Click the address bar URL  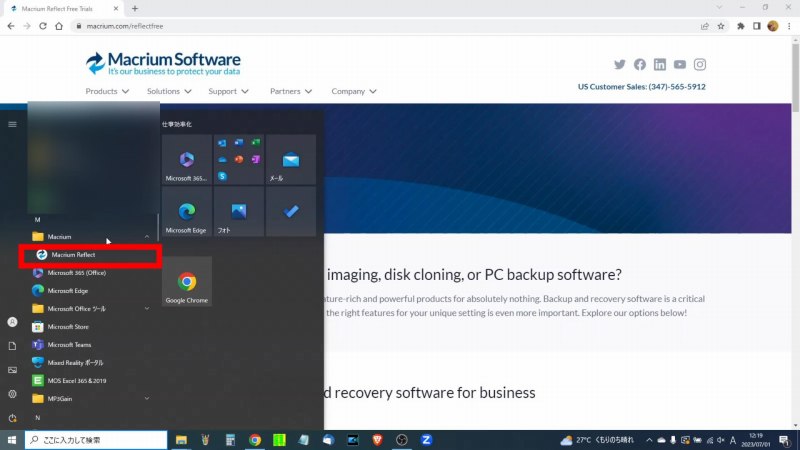125,26
